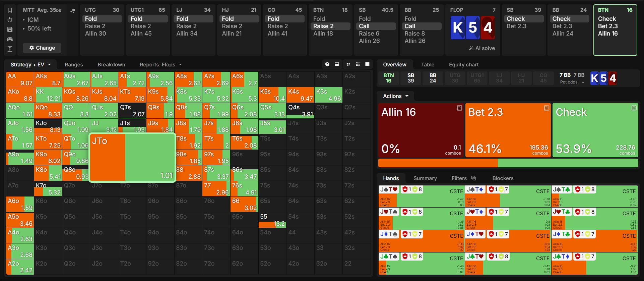Click the solid square view icon

coord(367,64)
